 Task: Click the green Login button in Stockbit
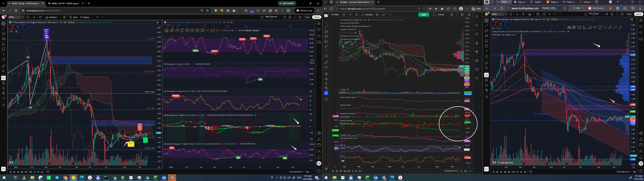click(x=424, y=15)
